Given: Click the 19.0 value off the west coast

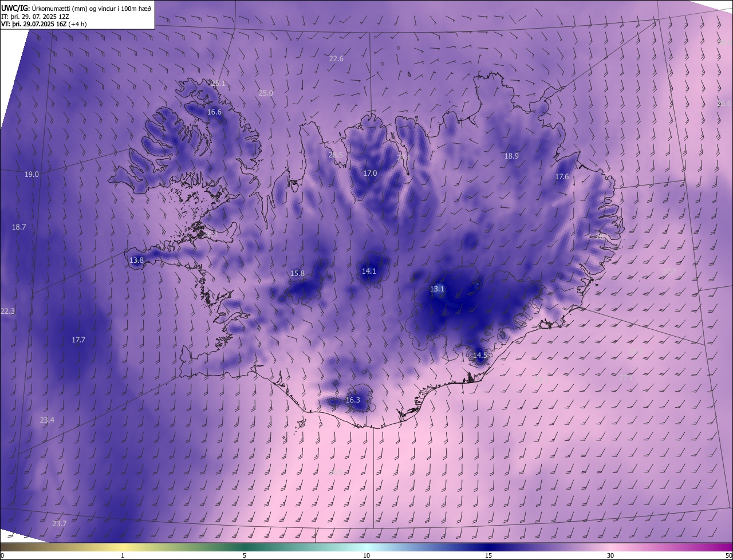Looking at the screenshot, I should click(31, 174).
